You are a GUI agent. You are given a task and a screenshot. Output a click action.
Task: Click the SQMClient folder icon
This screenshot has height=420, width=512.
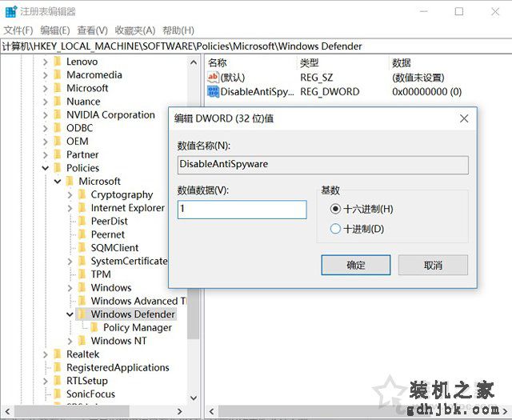(82, 248)
